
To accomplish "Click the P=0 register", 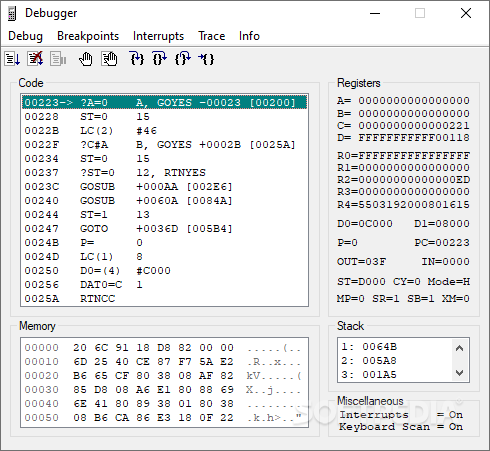I will 347,242.
